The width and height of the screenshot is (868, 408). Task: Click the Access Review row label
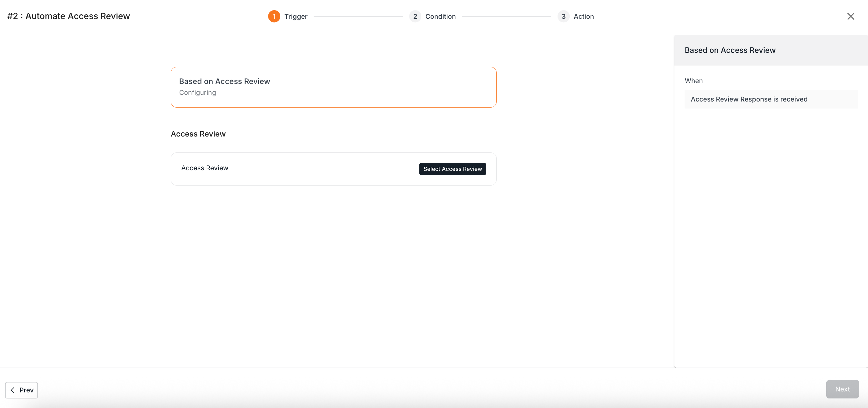click(204, 168)
